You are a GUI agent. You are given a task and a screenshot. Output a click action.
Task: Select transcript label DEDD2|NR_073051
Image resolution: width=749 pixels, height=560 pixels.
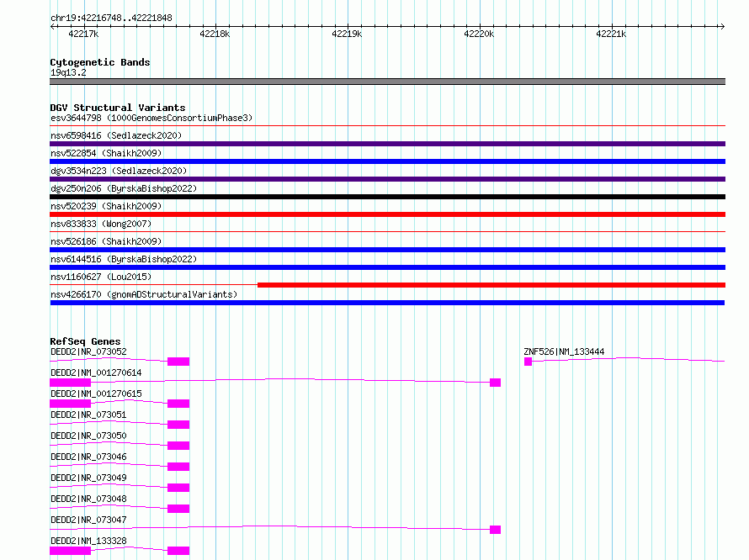tap(88, 415)
